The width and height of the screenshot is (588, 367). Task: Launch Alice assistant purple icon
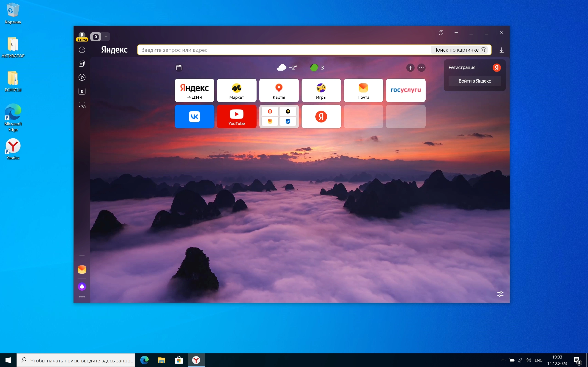tap(82, 287)
